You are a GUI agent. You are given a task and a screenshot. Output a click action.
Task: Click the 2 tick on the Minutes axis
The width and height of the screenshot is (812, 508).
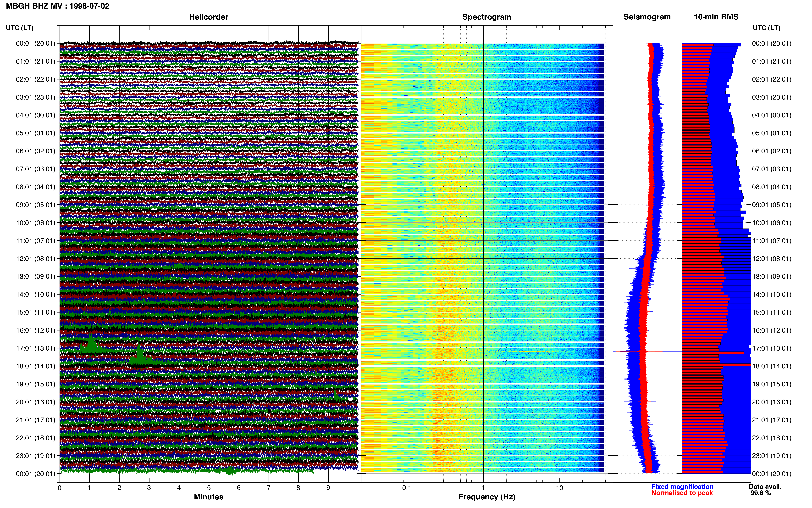pyautogui.click(x=119, y=488)
